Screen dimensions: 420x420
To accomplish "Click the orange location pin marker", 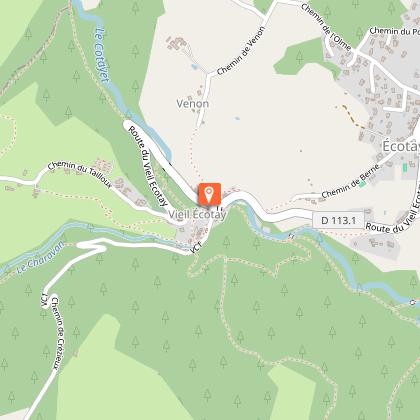I will (210, 194).
